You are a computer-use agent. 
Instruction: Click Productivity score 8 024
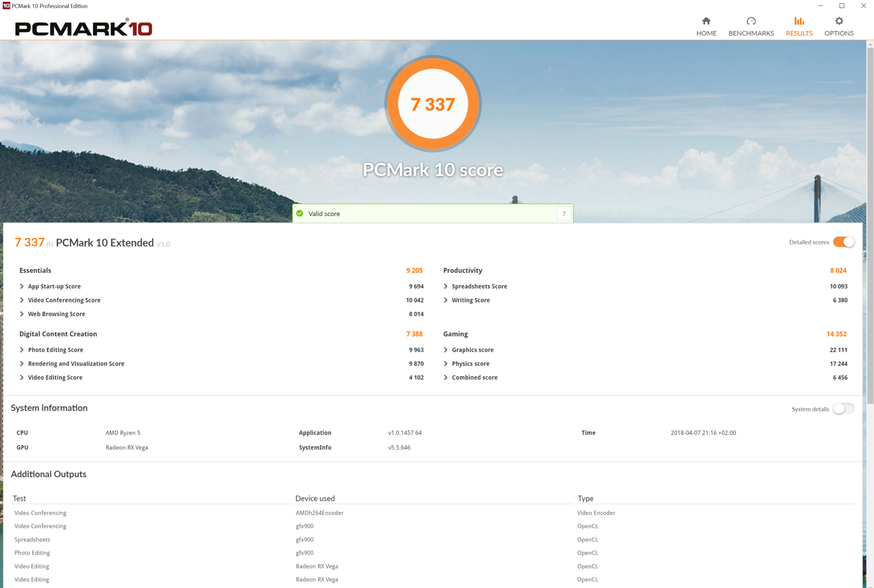tap(838, 270)
